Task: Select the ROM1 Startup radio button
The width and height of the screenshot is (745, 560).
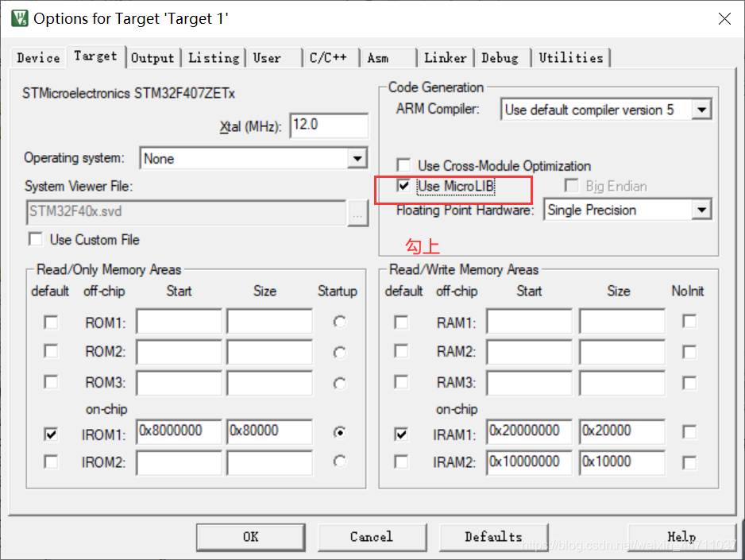Action: 339,322
